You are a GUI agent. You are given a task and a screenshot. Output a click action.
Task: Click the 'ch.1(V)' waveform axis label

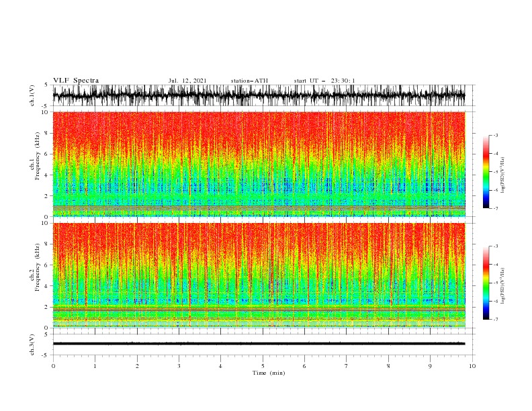32,95
